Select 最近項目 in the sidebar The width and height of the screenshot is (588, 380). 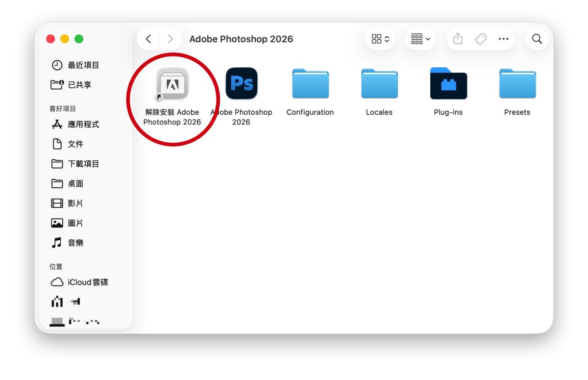75,65
